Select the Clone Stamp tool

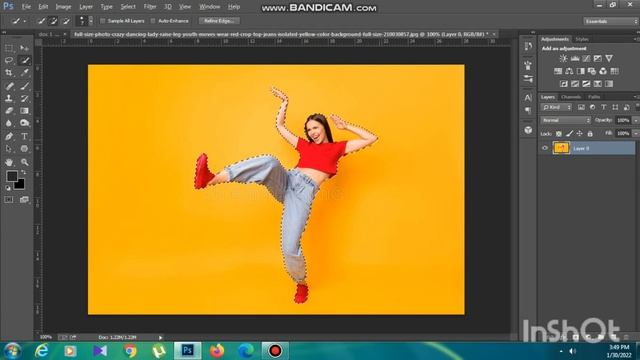(x=9, y=98)
